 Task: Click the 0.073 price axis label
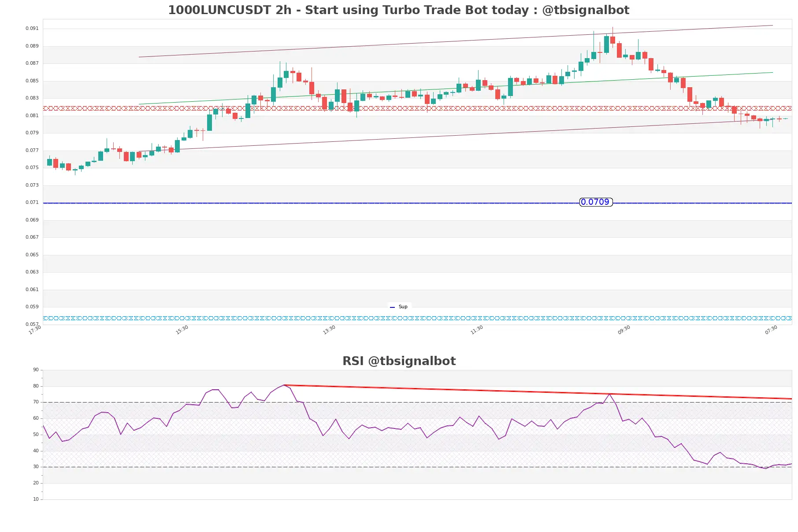32,185
